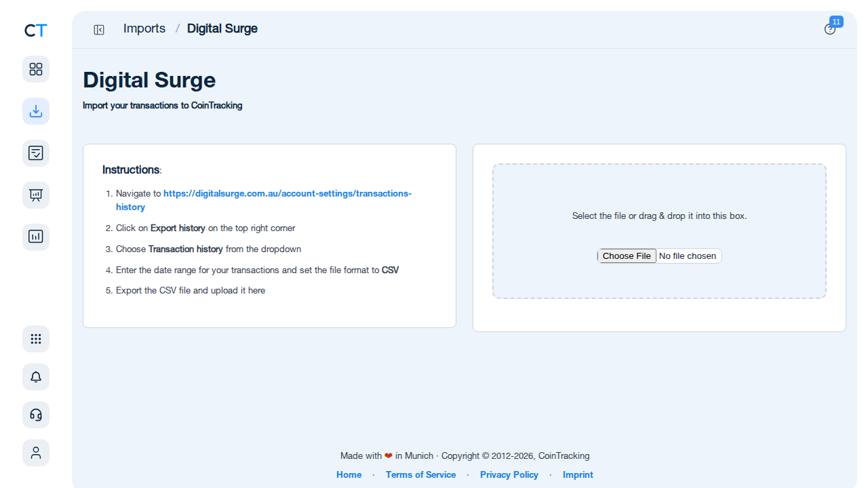Open the checklist transactions icon in sidebar
Screen dimensions: 868x488
tap(36, 153)
